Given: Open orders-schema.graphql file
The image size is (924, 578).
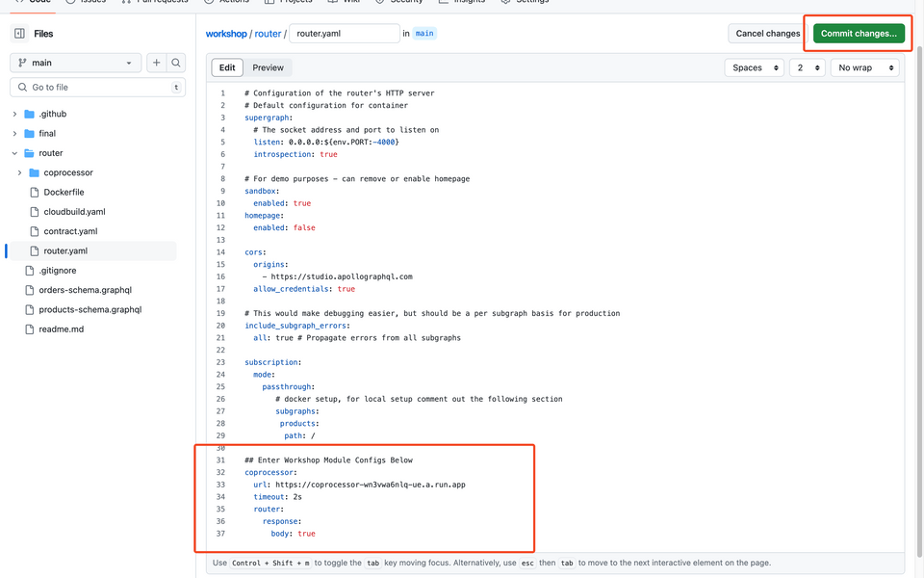Looking at the screenshot, I should pyautogui.click(x=86, y=290).
